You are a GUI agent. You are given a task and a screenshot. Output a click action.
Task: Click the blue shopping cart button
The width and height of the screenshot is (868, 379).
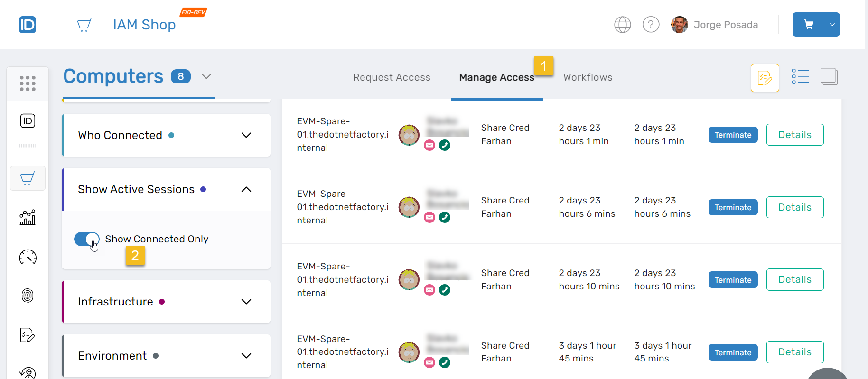click(809, 25)
